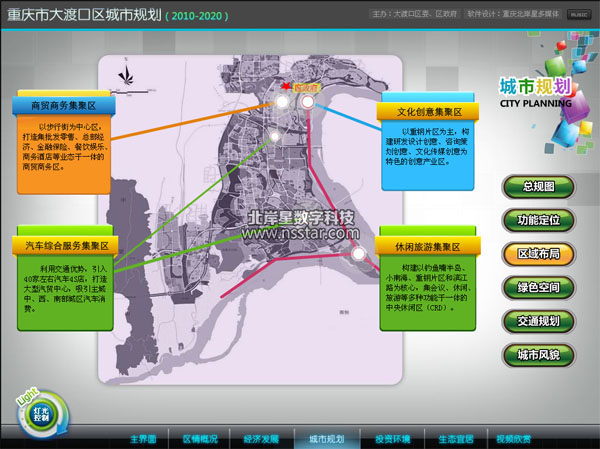The image size is (600, 449).
Task: Select the highlighted 区域布局 button
Action: pos(539,254)
